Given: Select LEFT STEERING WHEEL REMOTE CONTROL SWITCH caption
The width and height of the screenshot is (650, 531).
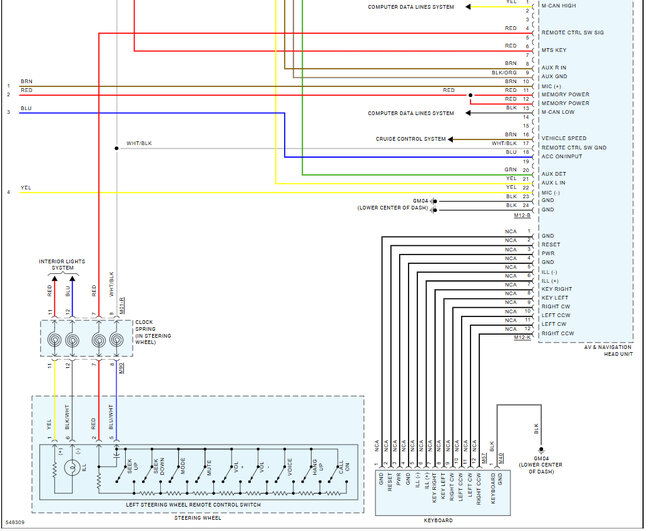Looking at the screenshot, I should point(193,505).
